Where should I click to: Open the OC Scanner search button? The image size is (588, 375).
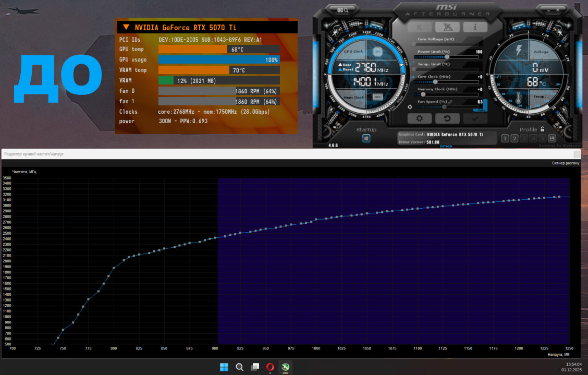342,9
